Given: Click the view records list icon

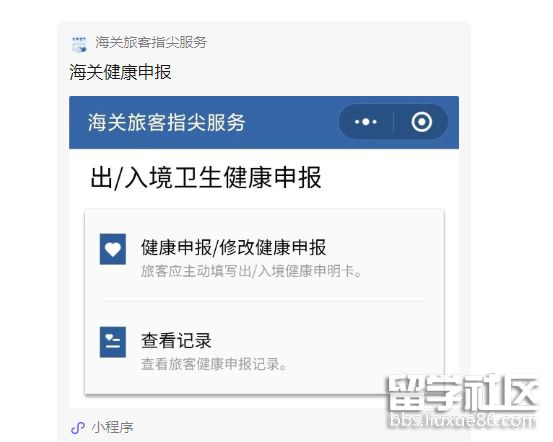Looking at the screenshot, I should coord(113,342).
